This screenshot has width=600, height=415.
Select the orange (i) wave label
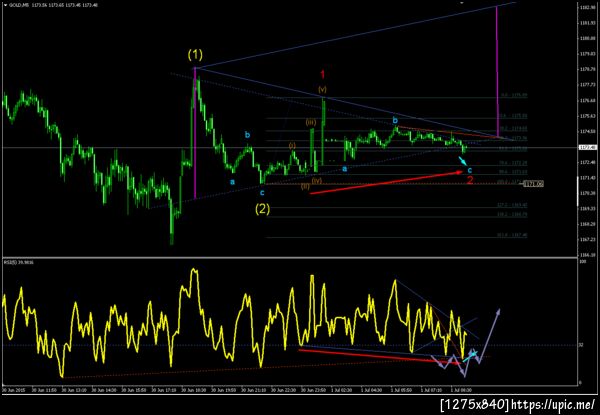click(x=292, y=146)
